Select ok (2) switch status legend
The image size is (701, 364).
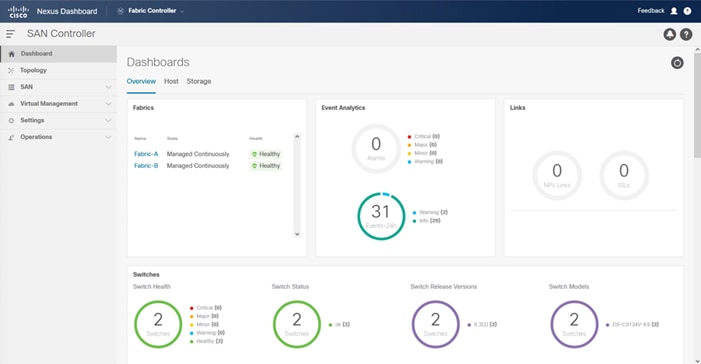point(339,325)
